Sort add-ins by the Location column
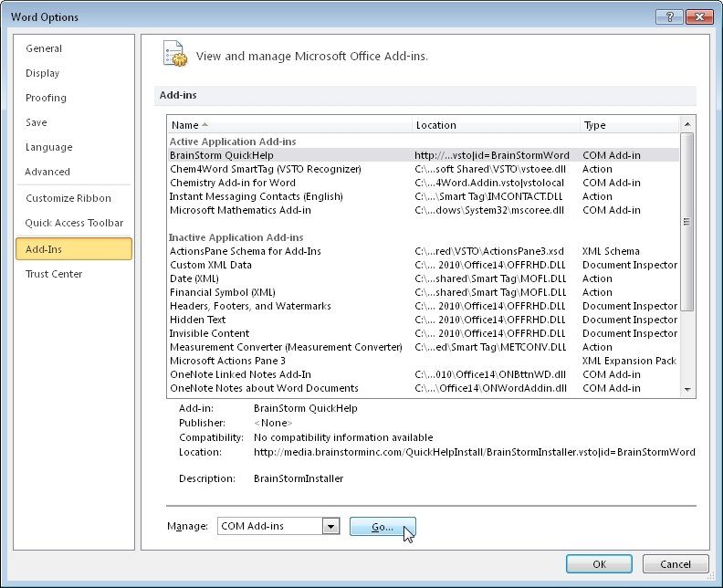723x588 pixels. (496, 125)
